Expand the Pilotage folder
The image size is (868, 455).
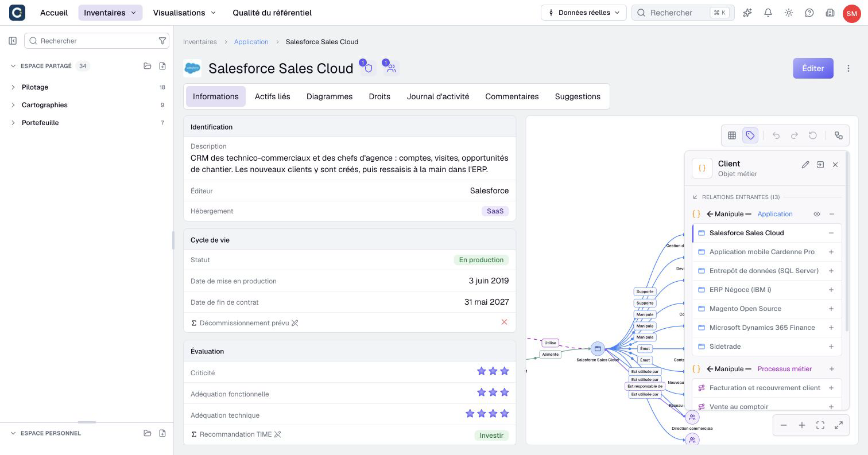coord(13,87)
